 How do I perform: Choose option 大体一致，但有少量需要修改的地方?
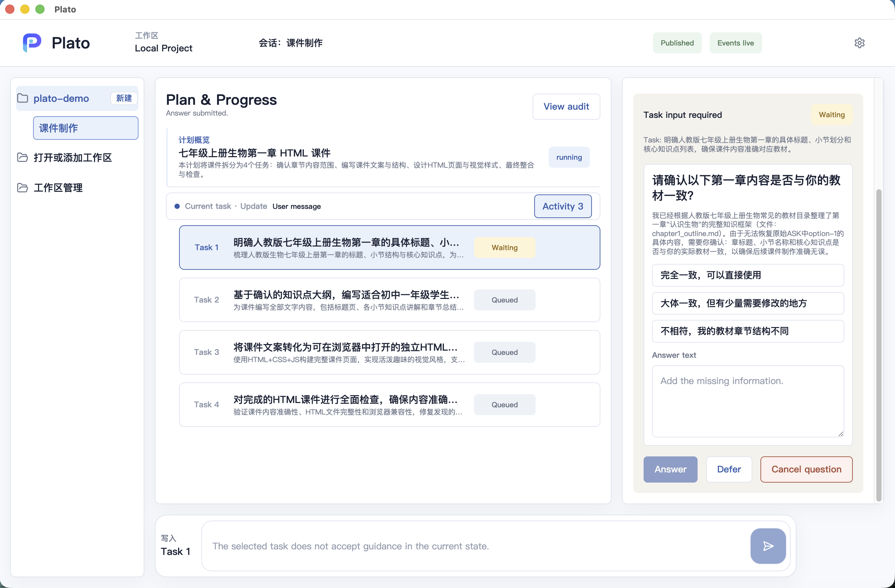point(748,303)
